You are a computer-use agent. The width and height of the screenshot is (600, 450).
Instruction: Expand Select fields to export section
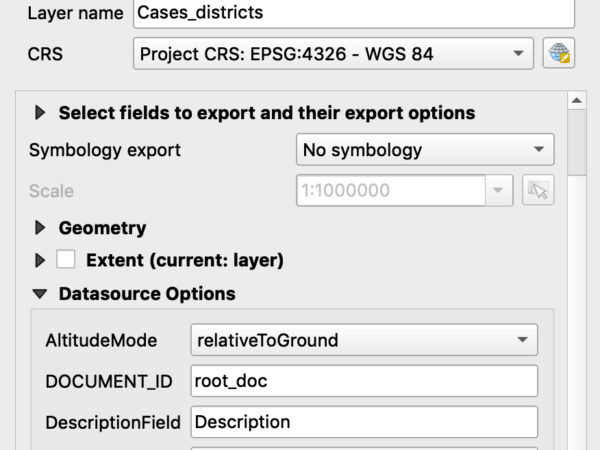40,113
